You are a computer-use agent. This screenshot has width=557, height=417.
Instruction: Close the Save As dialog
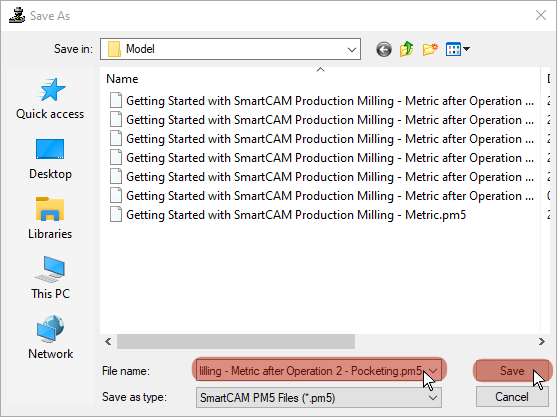541,15
